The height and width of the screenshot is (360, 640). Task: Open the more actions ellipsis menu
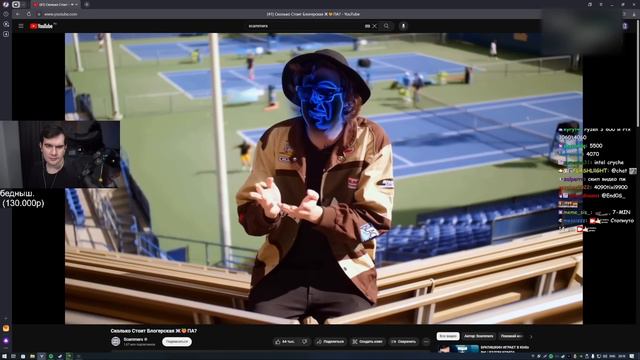tap(426, 342)
